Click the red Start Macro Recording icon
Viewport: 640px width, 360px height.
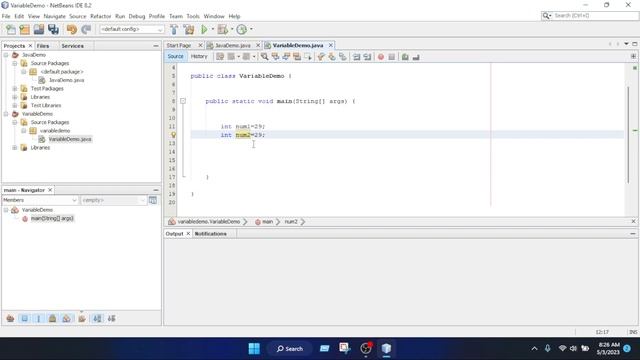point(381,57)
